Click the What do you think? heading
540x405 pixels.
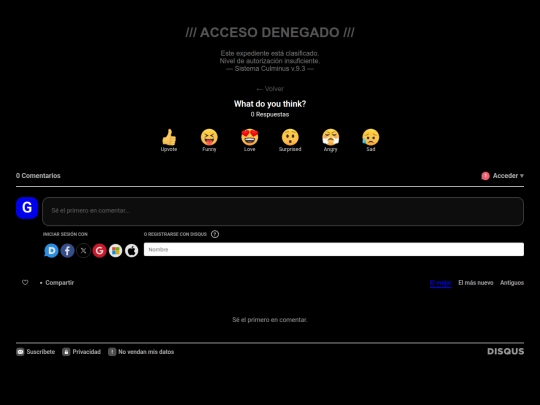coord(270,104)
